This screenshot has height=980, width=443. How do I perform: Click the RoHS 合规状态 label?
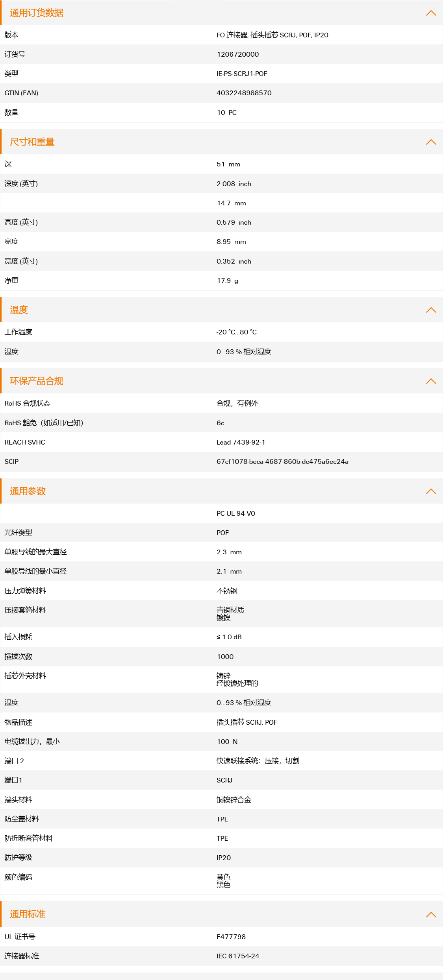pyautogui.click(x=28, y=403)
